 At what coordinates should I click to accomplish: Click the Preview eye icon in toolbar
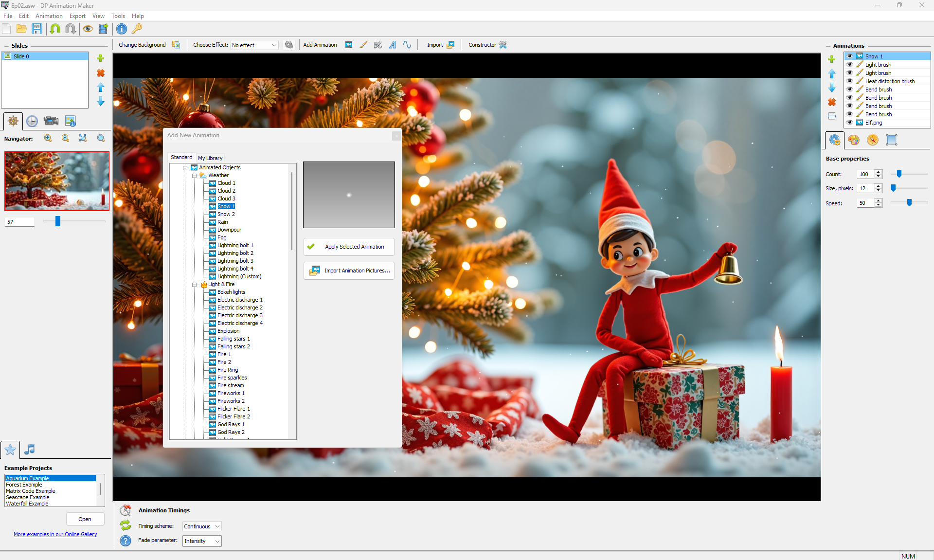pyautogui.click(x=88, y=29)
